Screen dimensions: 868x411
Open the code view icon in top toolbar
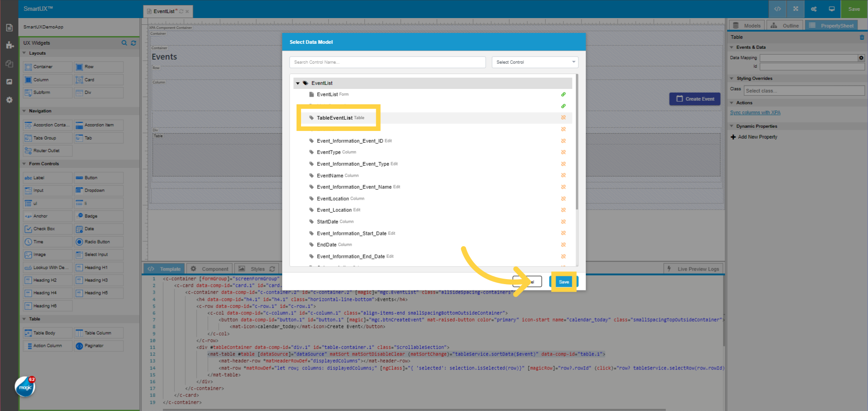[777, 9]
